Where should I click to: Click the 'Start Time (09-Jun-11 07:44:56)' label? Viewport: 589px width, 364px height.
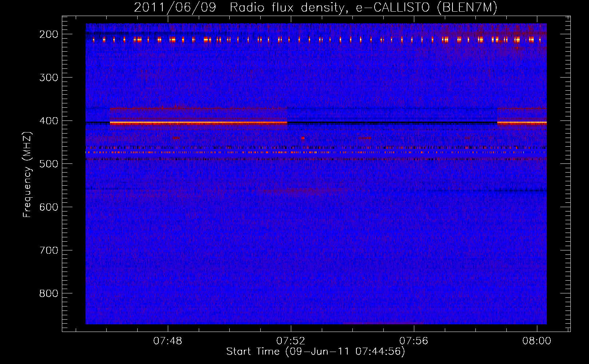tap(316, 352)
